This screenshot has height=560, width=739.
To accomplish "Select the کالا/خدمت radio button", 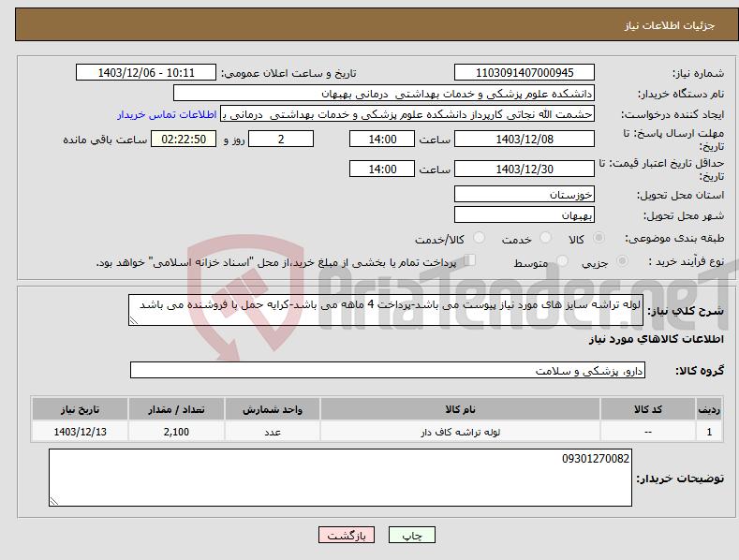I will (479, 238).
